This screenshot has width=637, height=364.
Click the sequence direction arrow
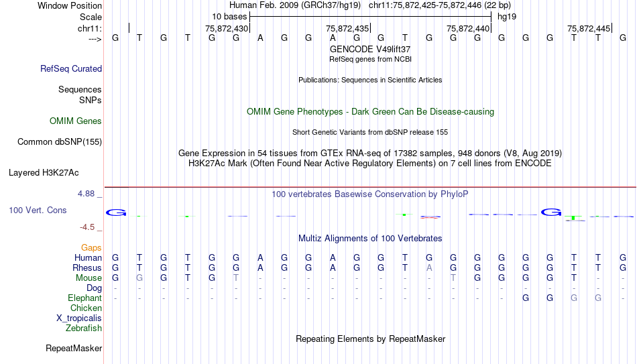click(x=95, y=39)
